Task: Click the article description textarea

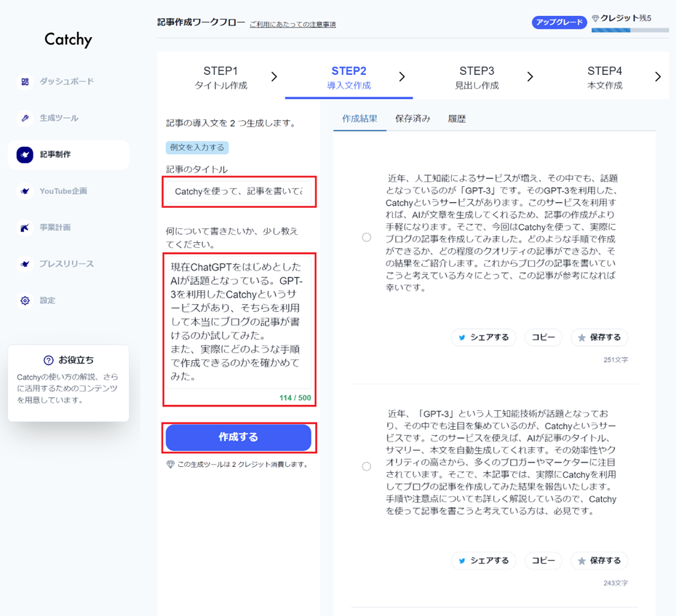Action: [239, 322]
